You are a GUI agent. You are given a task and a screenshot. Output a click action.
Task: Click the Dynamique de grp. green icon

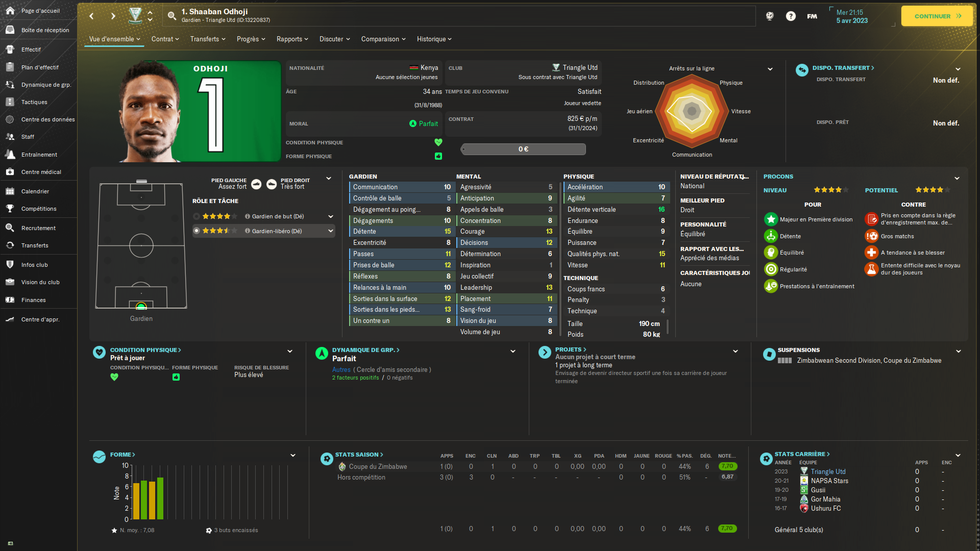(x=322, y=353)
